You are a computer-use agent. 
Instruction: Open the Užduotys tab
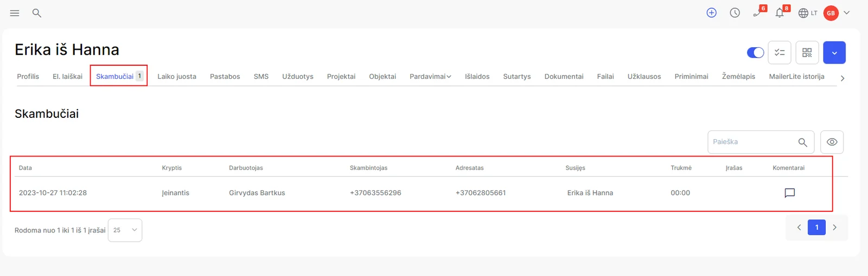coord(298,77)
